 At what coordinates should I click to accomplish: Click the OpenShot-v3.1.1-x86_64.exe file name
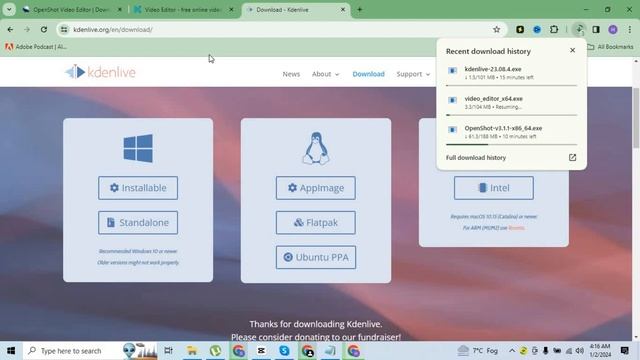point(503,128)
